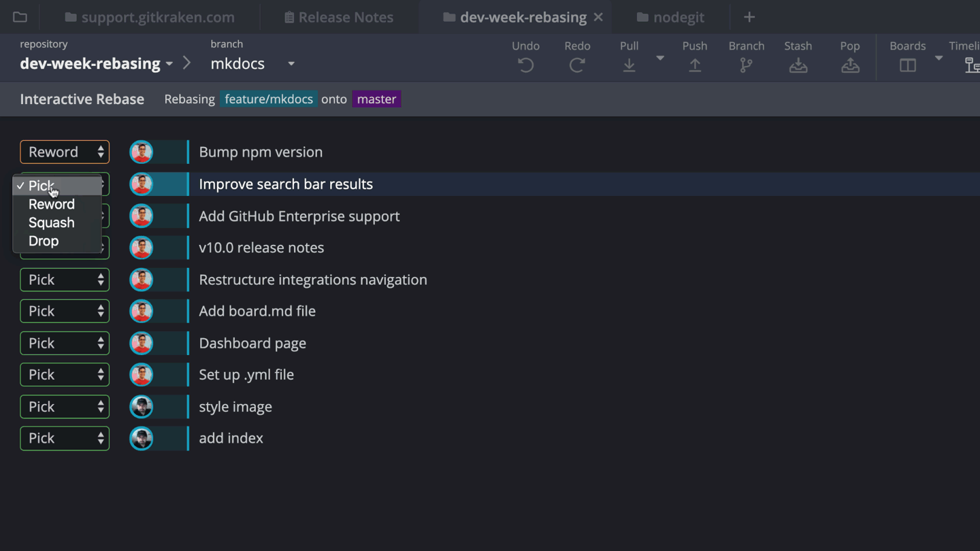Choose Squash from the open action menu
980x551 pixels.
52,222
